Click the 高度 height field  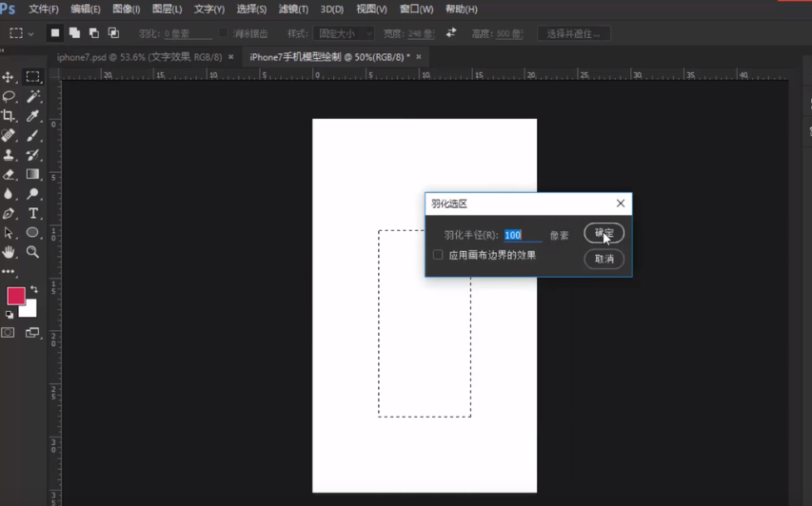(x=509, y=33)
